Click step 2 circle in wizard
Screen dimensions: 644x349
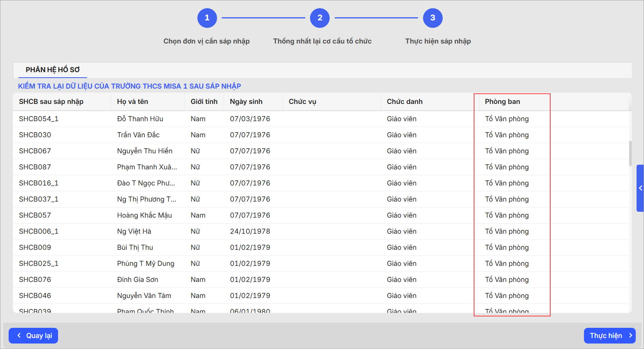319,18
